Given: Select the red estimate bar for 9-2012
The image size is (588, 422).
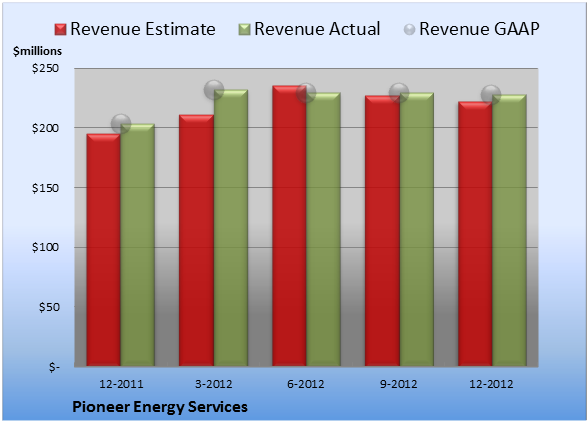Looking at the screenshot, I should click(382, 231).
